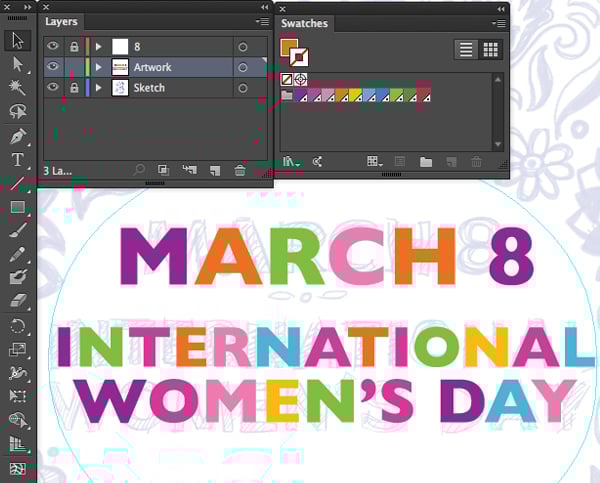Click Create New Layer icon
Screen dimensions: 600x483
coord(214,171)
